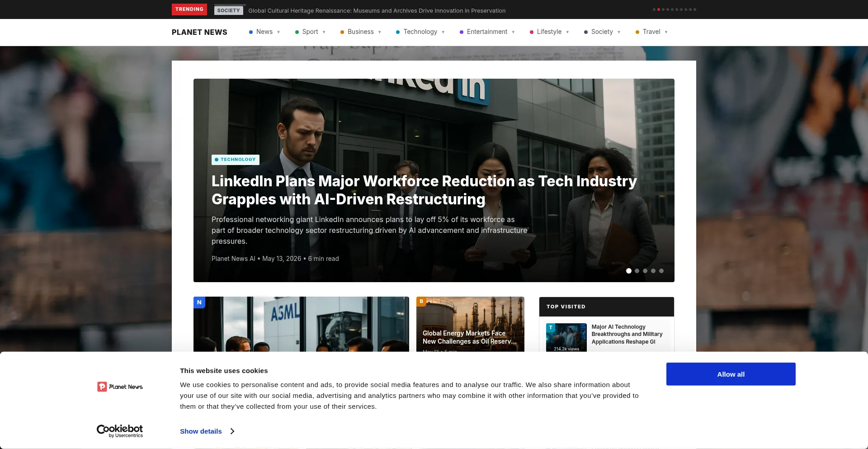Open the Global Cultural Heritage Renaissance trending headline
The height and width of the screenshot is (449, 868).
click(x=377, y=10)
